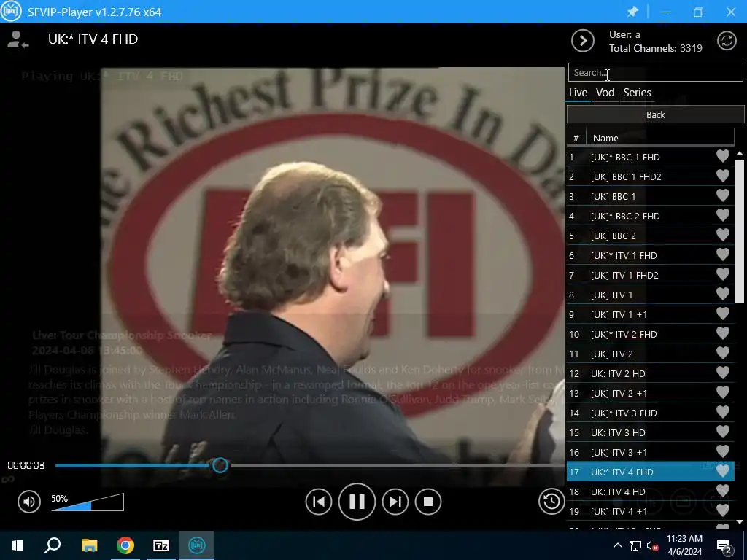The width and height of the screenshot is (747, 560).
Task: Add UK: ITV 2 HD to favorites
Action: pyautogui.click(x=723, y=373)
